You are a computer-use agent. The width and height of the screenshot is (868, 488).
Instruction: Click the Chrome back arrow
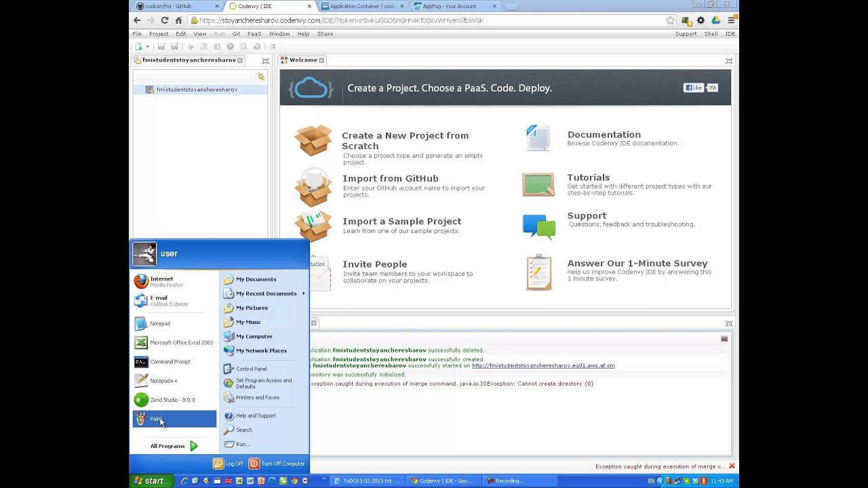point(137,20)
